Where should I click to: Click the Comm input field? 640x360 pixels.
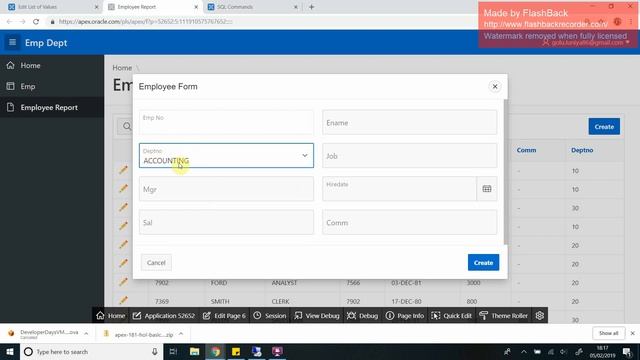409,222
